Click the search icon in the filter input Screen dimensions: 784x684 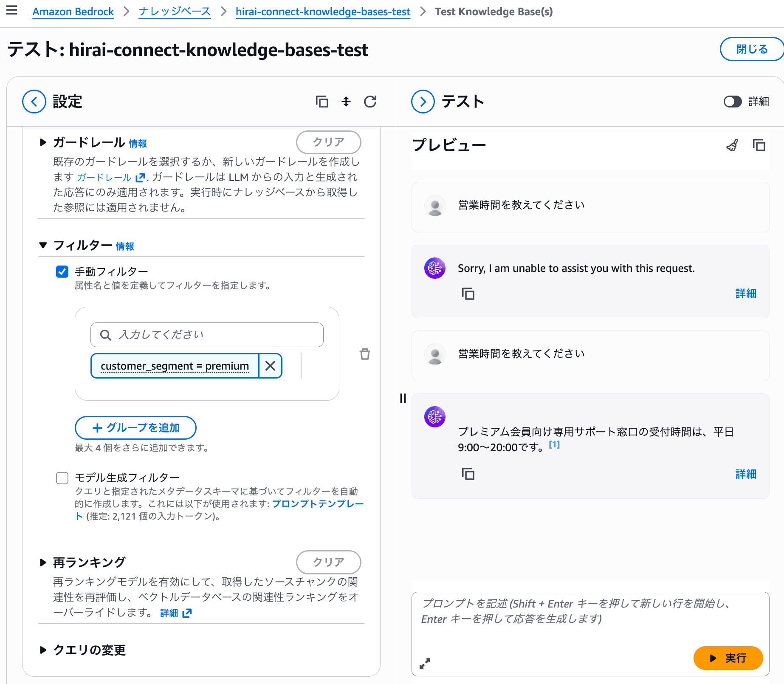pos(105,335)
